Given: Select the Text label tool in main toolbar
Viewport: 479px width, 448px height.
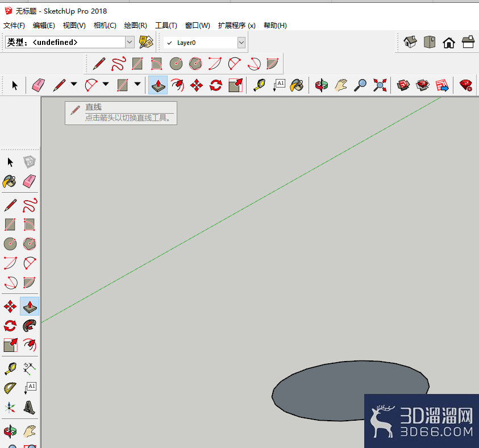Looking at the screenshot, I should coord(279,85).
